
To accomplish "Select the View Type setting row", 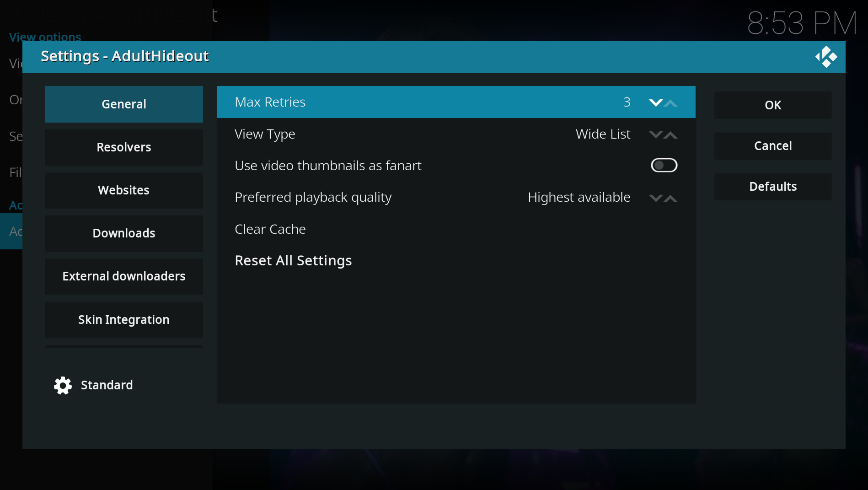I will (x=456, y=134).
